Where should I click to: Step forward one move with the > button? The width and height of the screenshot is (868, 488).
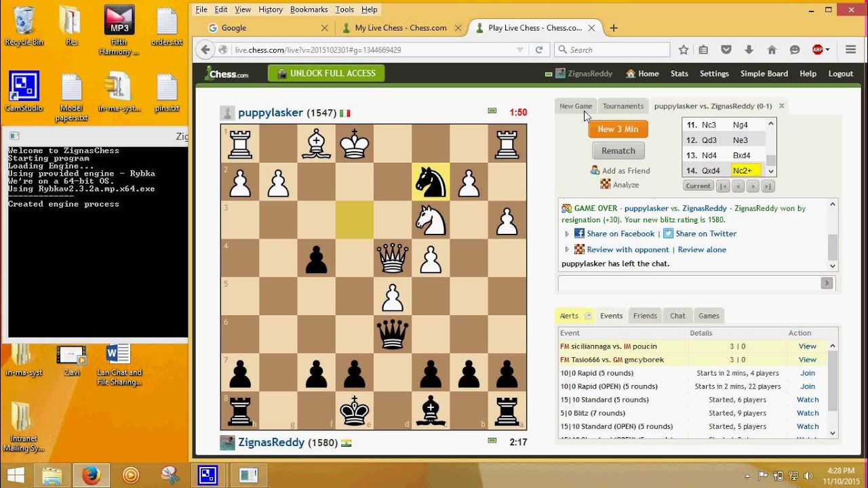[753, 186]
